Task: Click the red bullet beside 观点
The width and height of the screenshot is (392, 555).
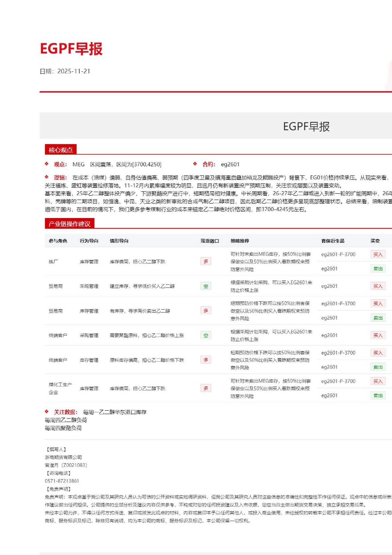Action: tap(47, 164)
